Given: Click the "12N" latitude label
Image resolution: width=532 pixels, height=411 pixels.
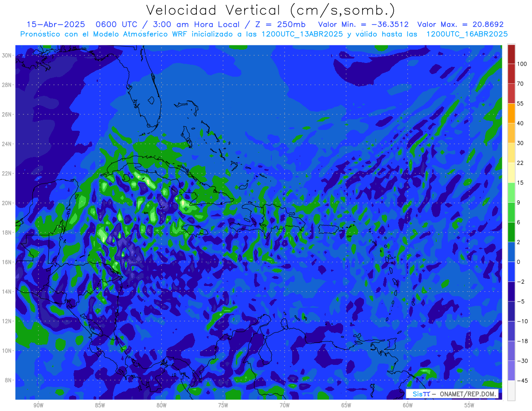Looking at the screenshot, I should pos(8,321).
